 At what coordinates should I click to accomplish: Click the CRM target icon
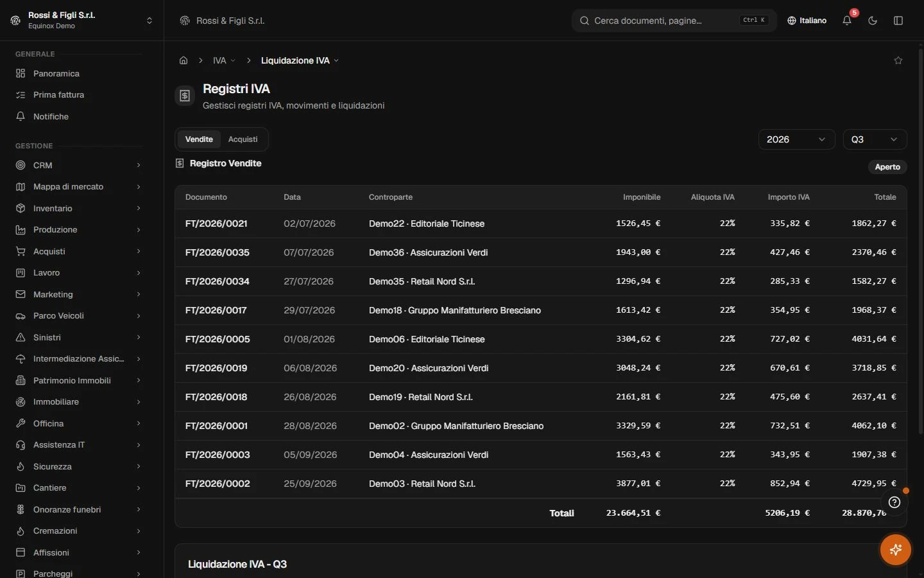coord(21,166)
